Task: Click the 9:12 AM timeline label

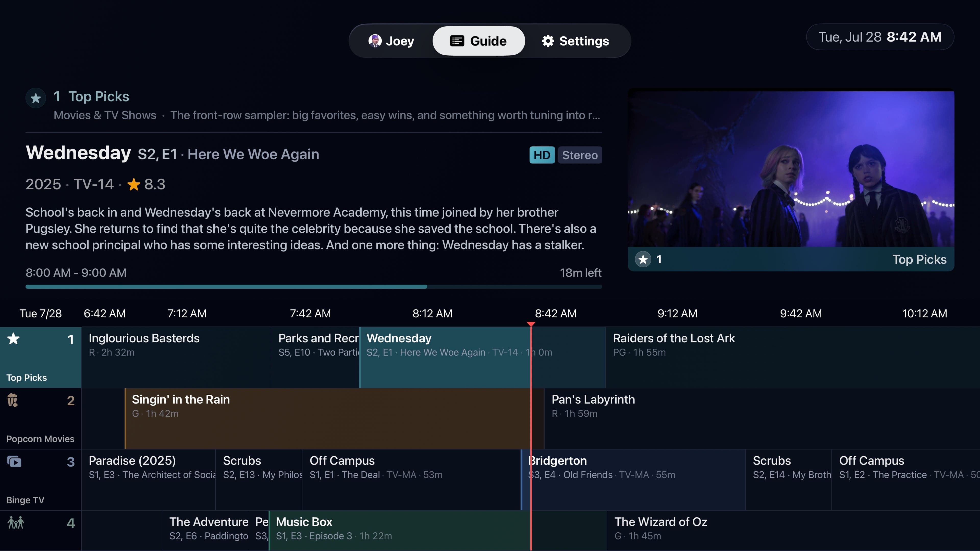Action: pyautogui.click(x=678, y=313)
